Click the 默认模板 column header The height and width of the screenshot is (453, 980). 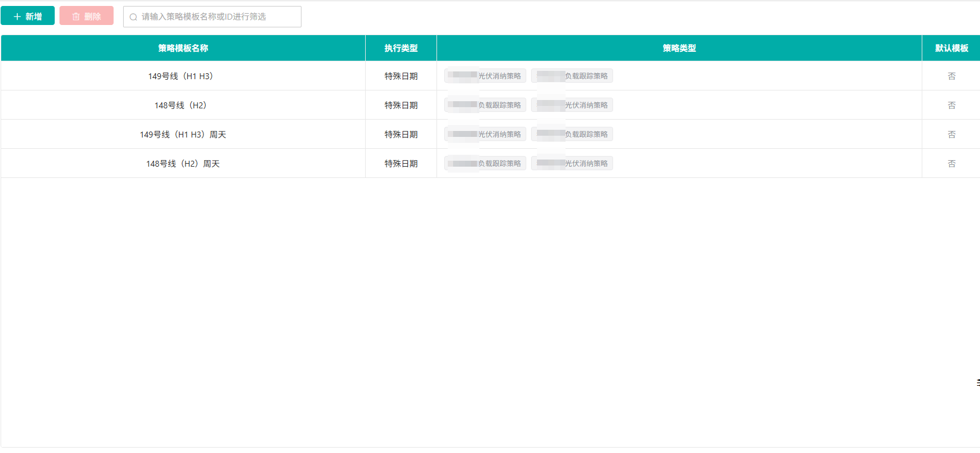pyautogui.click(x=951, y=48)
